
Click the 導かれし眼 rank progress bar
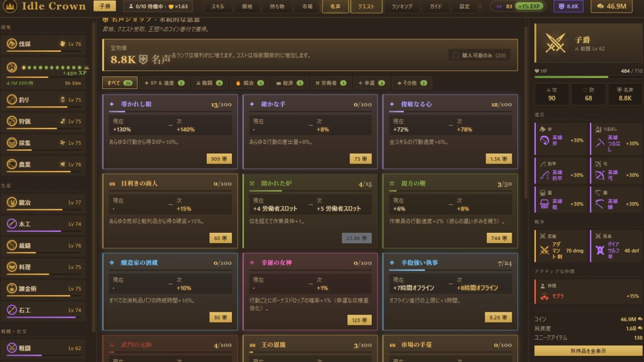[x=171, y=112]
